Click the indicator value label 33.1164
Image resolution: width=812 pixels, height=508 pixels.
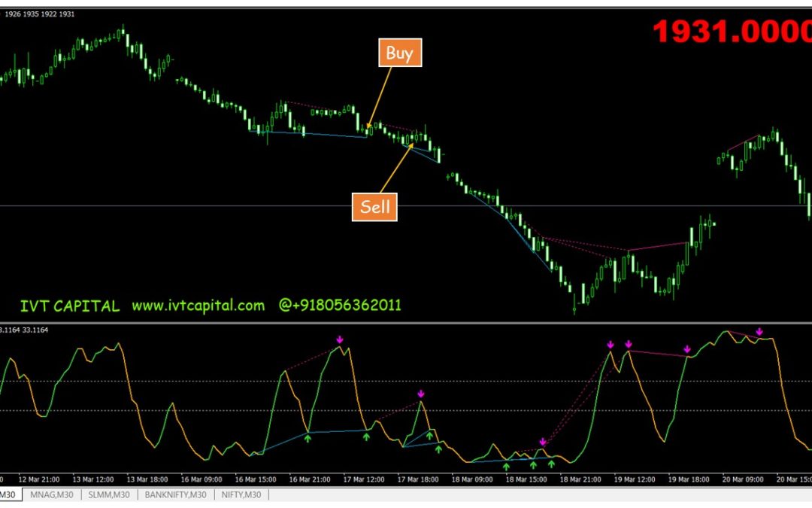pos(35,330)
